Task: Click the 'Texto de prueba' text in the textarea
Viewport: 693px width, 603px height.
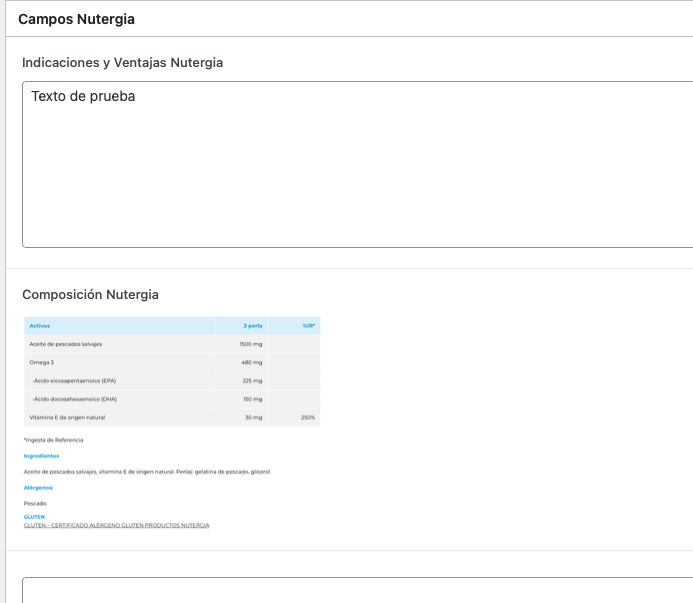Action: click(83, 97)
